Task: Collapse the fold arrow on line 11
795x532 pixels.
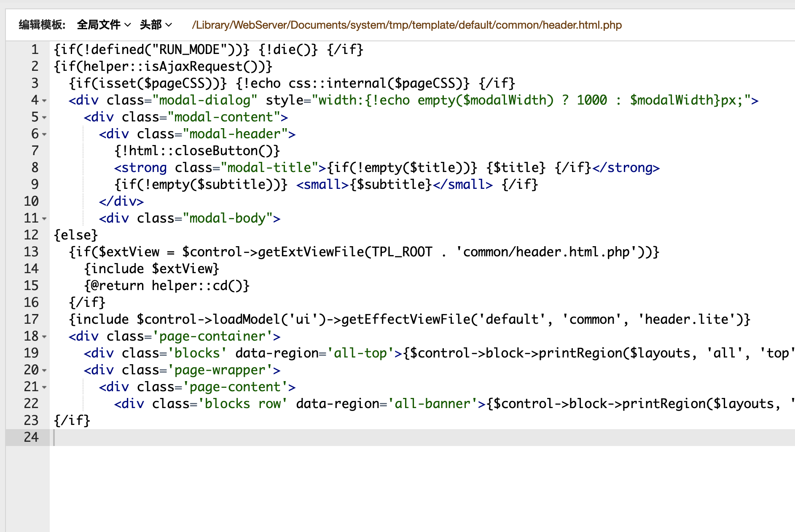Action: (44, 219)
